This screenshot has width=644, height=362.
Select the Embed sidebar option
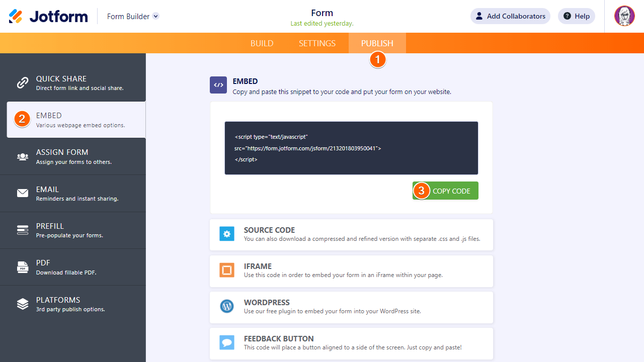[x=76, y=120]
